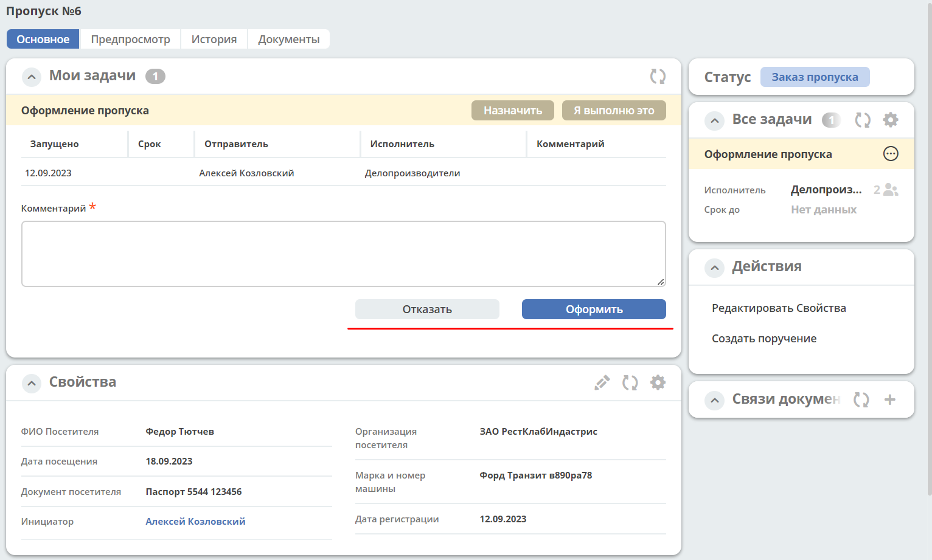Viewport: 932px width, 560px height.
Task: Open the История tab
Action: (x=214, y=39)
